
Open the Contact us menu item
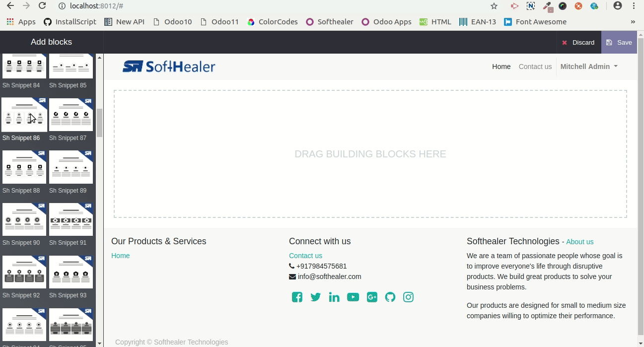[x=535, y=67]
